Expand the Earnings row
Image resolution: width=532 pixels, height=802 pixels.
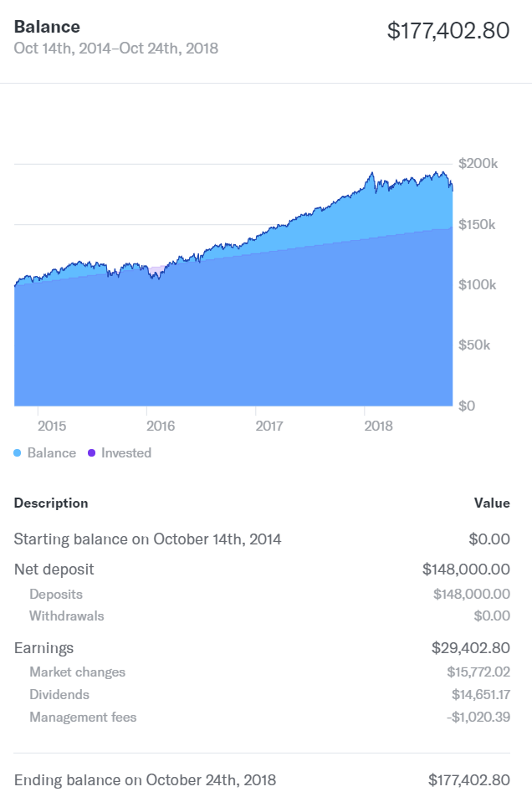click(x=262, y=647)
